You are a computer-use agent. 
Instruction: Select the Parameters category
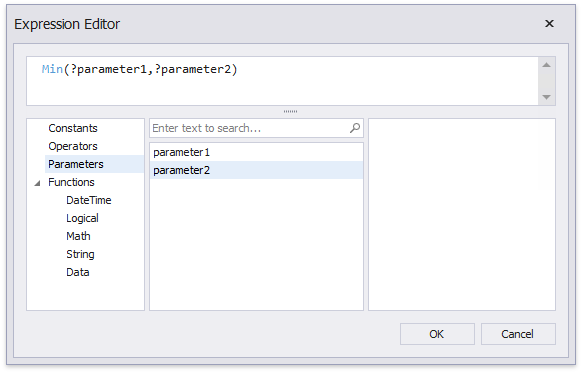[x=76, y=164]
